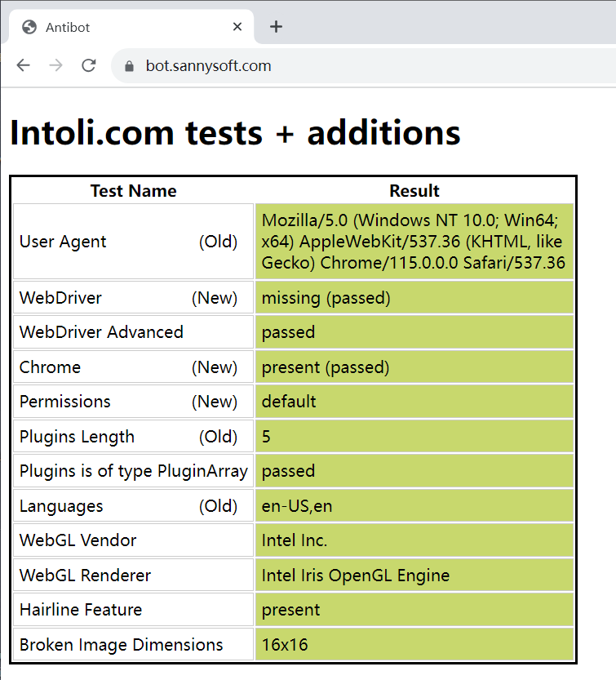Viewport: 616px width, 680px height.
Task: Click the forward navigation arrow
Action: (x=55, y=66)
